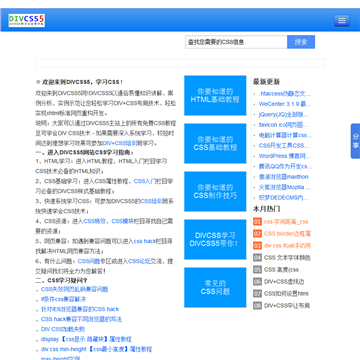The image size is (360, 360).
Task: Click the CSS培训 link in item 3
Action: tap(151, 201)
